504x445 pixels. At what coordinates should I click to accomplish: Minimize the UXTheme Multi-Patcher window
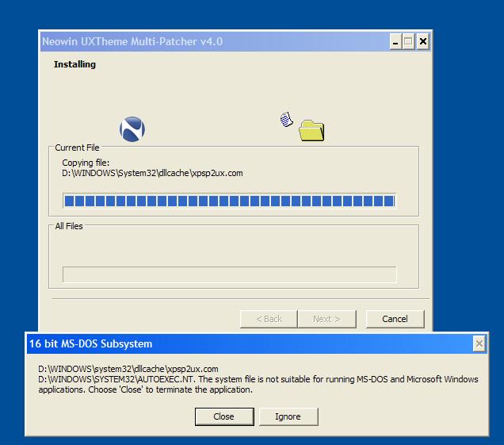click(395, 41)
